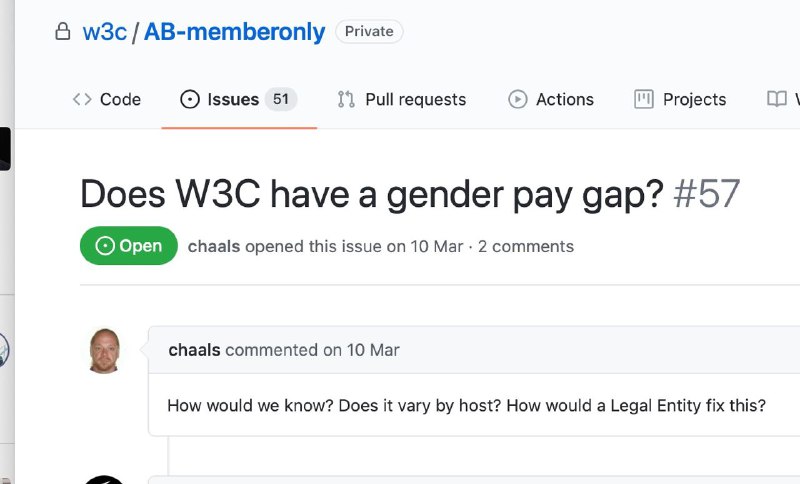Click the Code tab brackets icon
Image resolution: width=800 pixels, height=484 pixels.
point(82,99)
